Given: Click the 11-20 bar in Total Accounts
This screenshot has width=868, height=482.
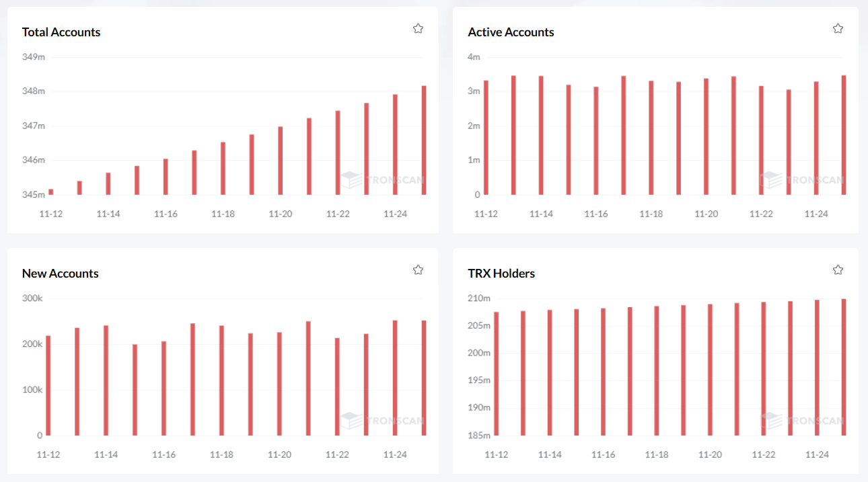Looking at the screenshot, I should point(281,161).
